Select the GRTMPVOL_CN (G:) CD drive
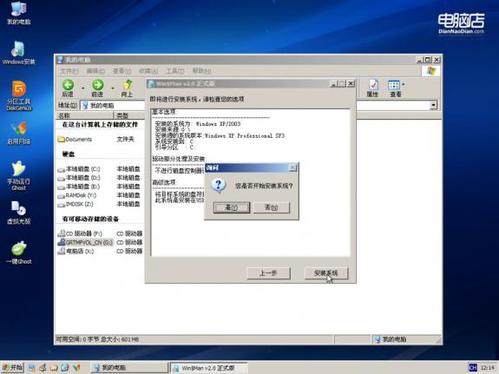Image resolution: width=499 pixels, height=374 pixels. tap(85, 242)
